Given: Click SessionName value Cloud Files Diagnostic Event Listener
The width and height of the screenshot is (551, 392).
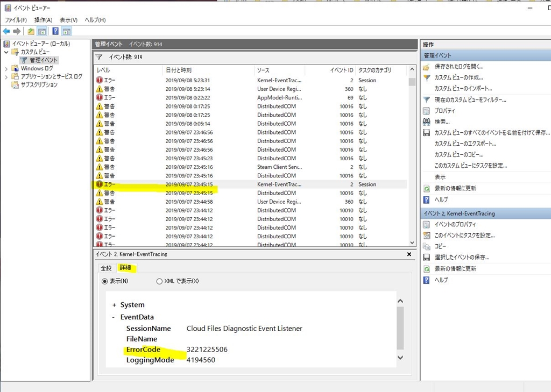Looking at the screenshot, I should coord(244,329).
